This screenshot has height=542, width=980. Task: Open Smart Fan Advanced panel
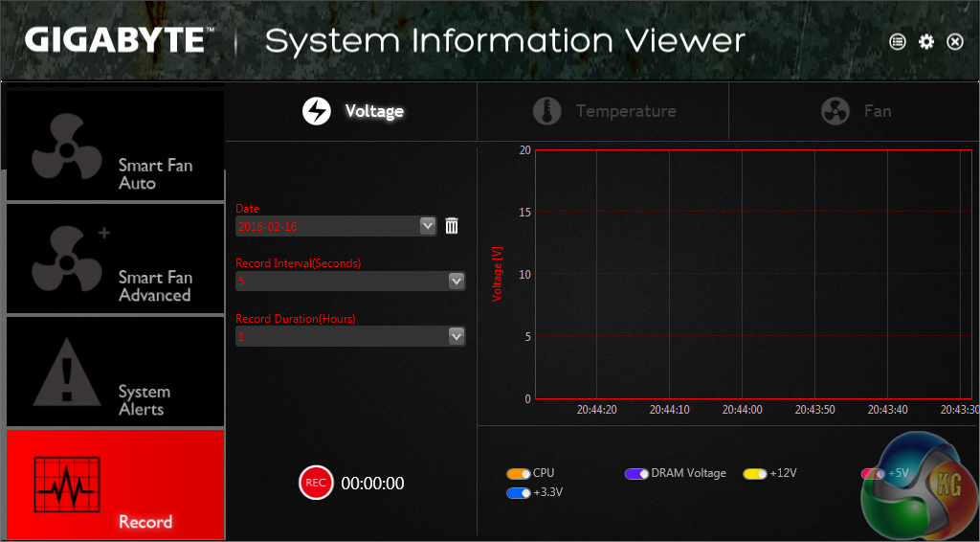pos(115,259)
